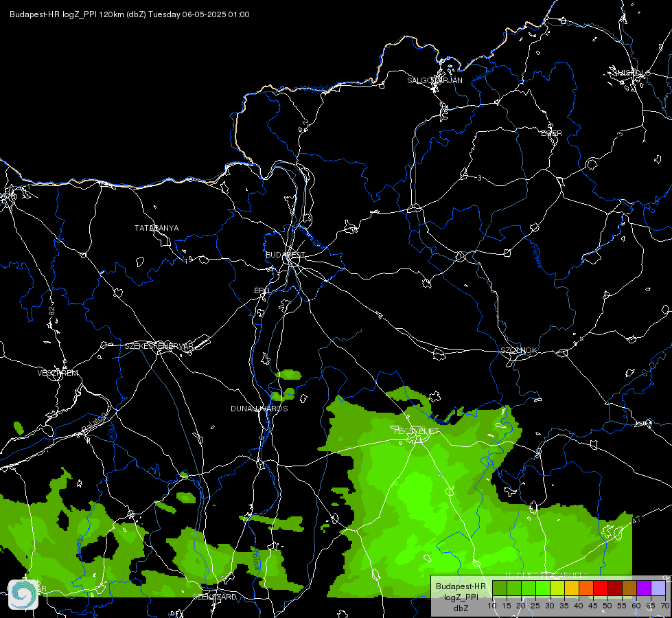Click the SZEKESFEHERVAR city label
Viewport: 672px width, 618px height.
click(159, 346)
